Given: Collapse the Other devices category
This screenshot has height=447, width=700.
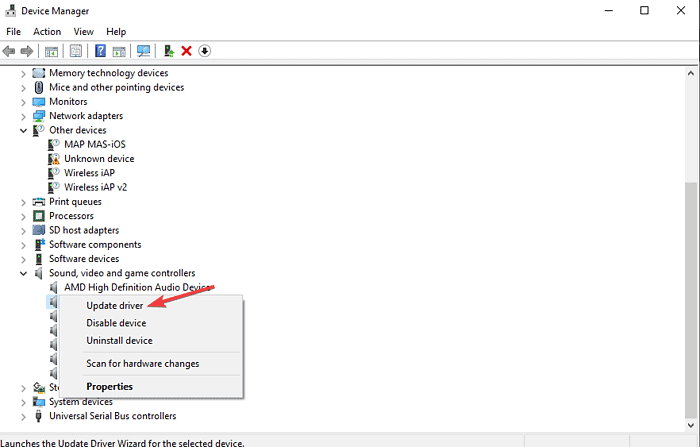Looking at the screenshot, I should [24, 130].
